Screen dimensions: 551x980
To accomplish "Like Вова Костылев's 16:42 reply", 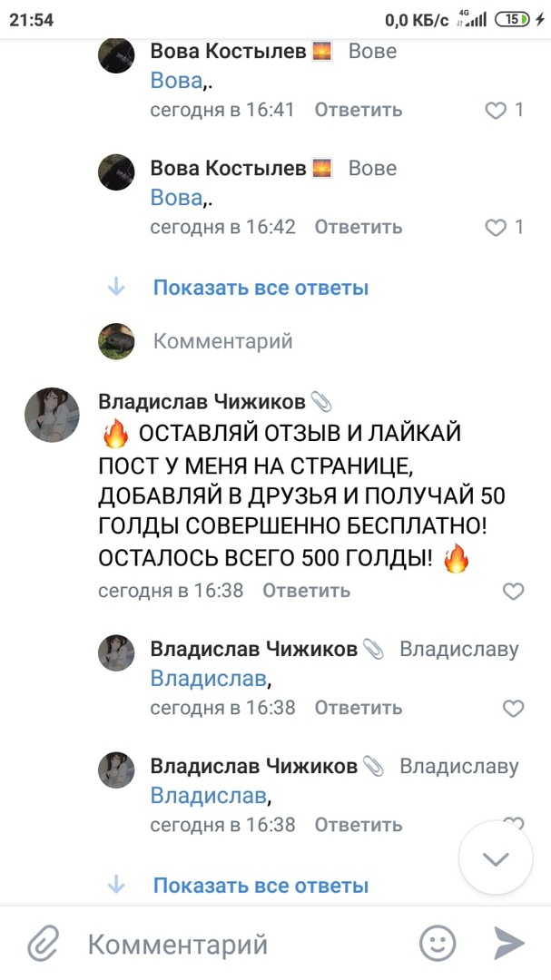I will tap(496, 227).
